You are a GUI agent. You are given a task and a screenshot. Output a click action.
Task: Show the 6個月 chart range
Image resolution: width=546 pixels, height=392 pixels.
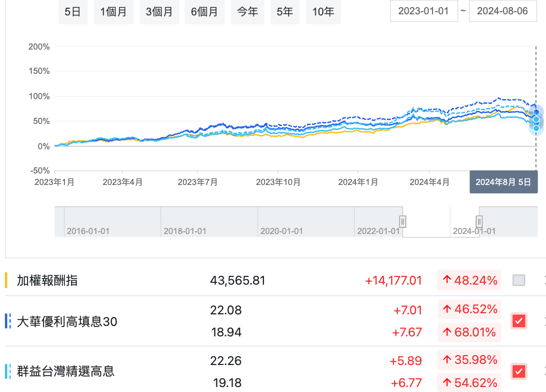(204, 12)
